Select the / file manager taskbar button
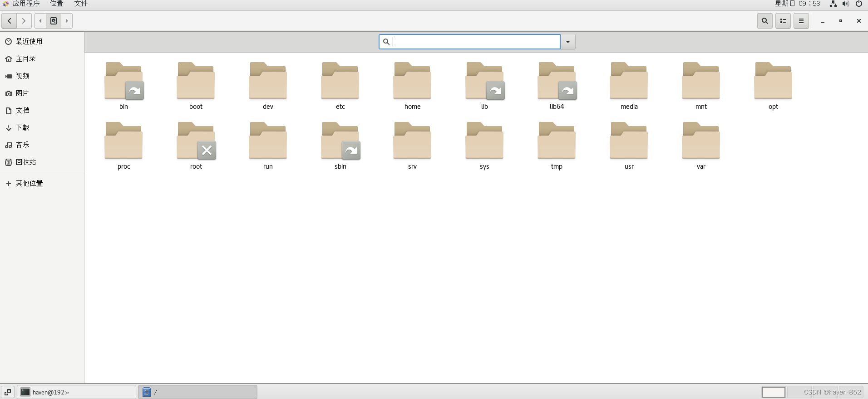868x399 pixels. tap(197, 392)
